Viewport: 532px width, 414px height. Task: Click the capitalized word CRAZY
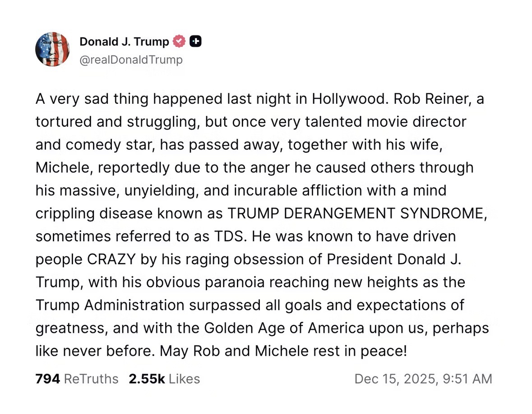point(110,260)
